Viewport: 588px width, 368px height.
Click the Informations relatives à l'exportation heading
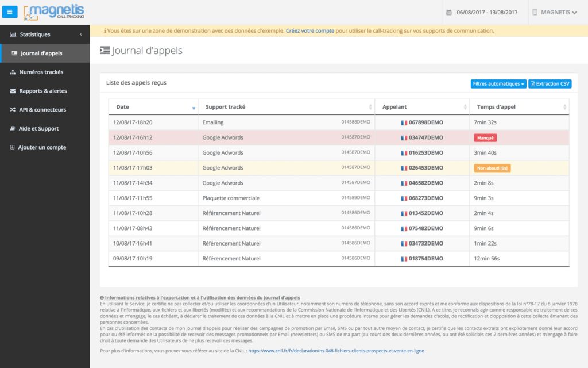(202, 298)
